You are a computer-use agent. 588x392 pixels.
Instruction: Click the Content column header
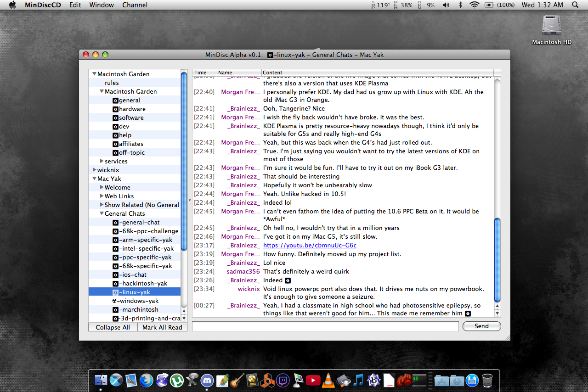378,73
